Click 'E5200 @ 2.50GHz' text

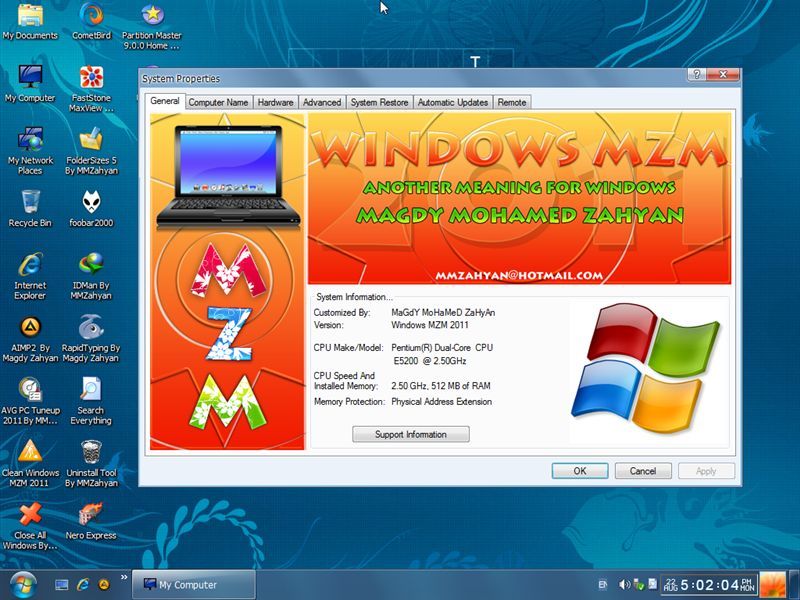pos(430,361)
